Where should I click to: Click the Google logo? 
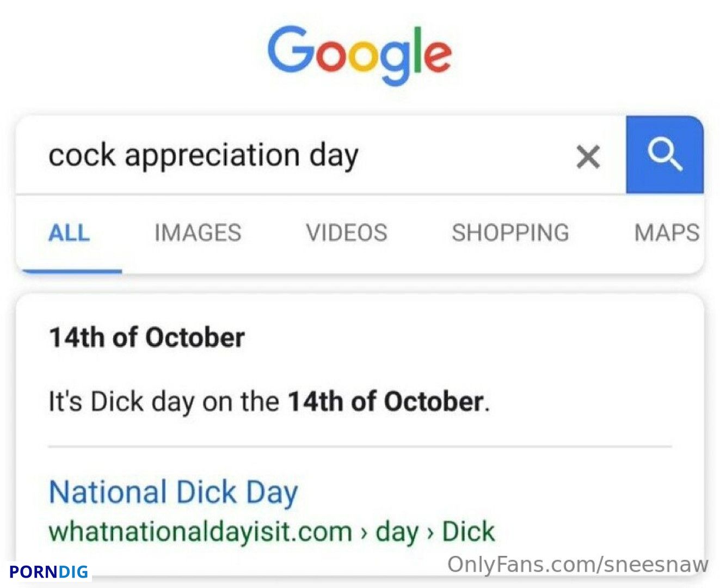pos(359,54)
